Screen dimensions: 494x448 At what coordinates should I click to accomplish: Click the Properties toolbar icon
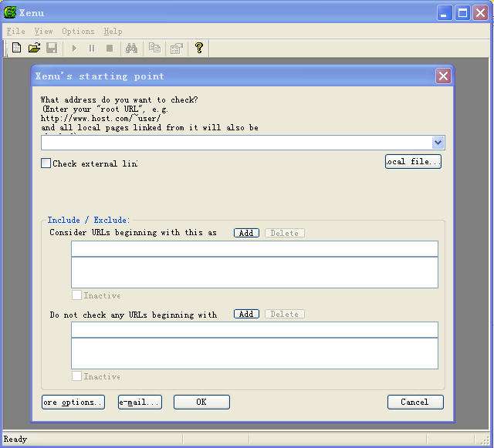click(177, 48)
